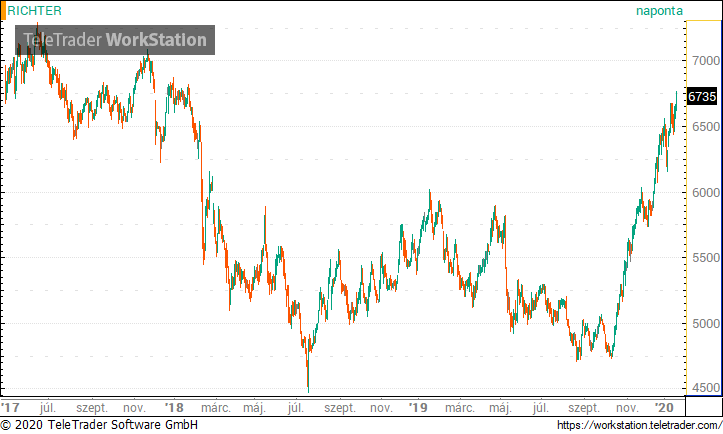Click the copyright TeleTrader Software GmbH text

tap(99, 425)
